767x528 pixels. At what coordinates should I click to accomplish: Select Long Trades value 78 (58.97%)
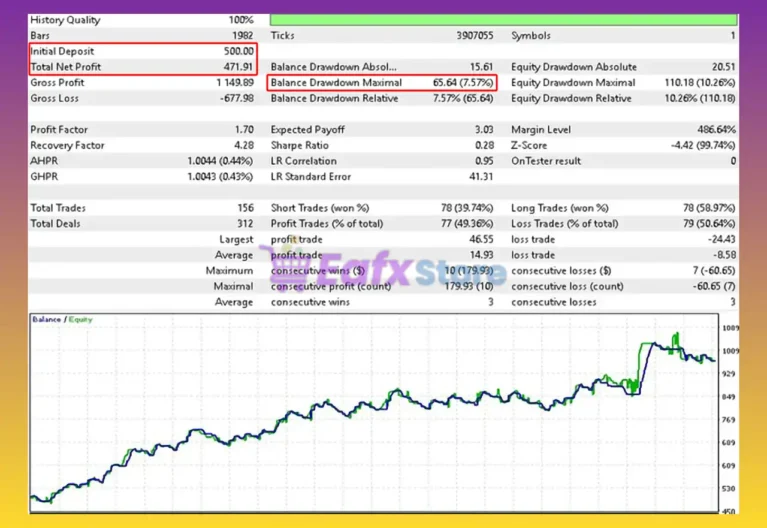pyautogui.click(x=709, y=208)
